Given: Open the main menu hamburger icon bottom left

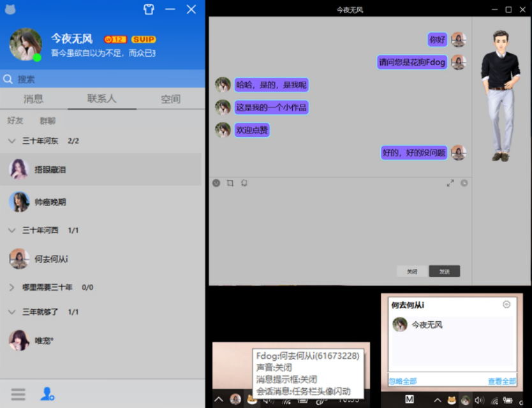Looking at the screenshot, I should (18, 394).
